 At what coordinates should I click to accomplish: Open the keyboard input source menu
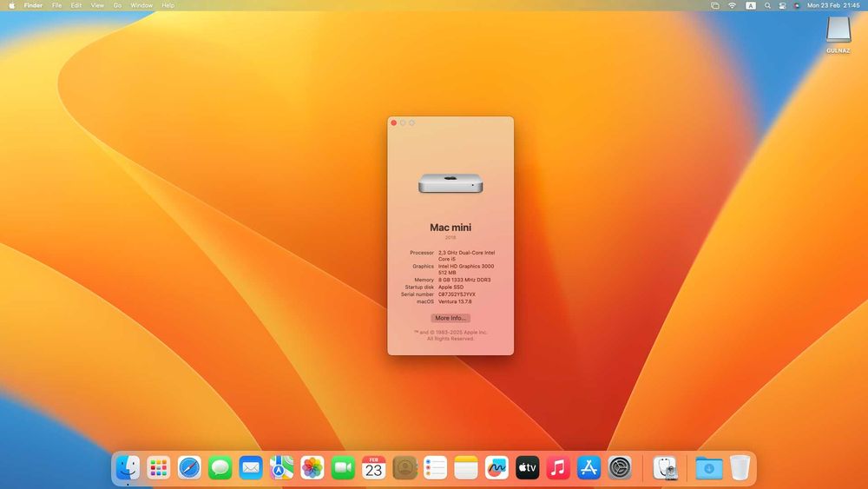coord(751,5)
